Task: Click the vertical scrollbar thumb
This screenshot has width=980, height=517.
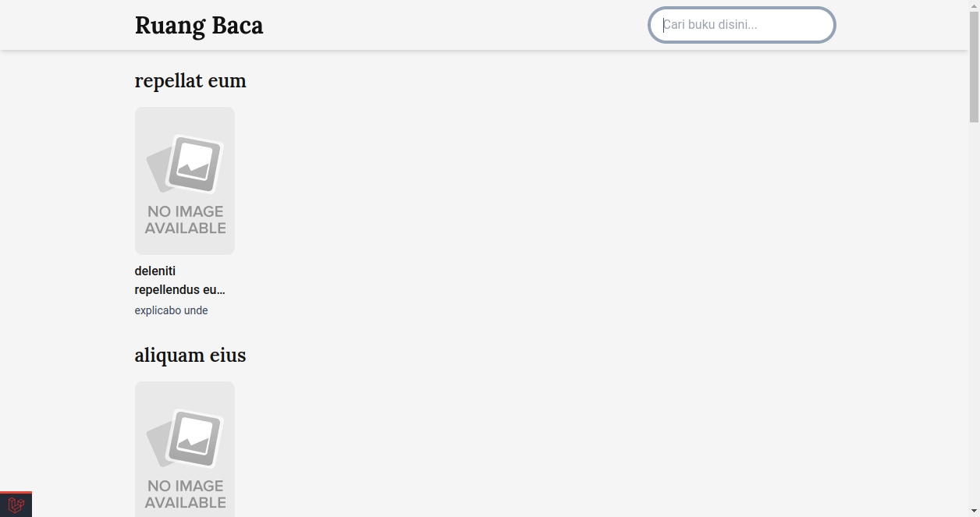Action: coord(974,67)
